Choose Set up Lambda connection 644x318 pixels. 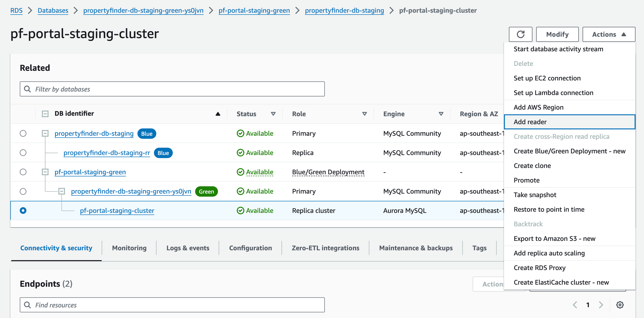pos(570,93)
